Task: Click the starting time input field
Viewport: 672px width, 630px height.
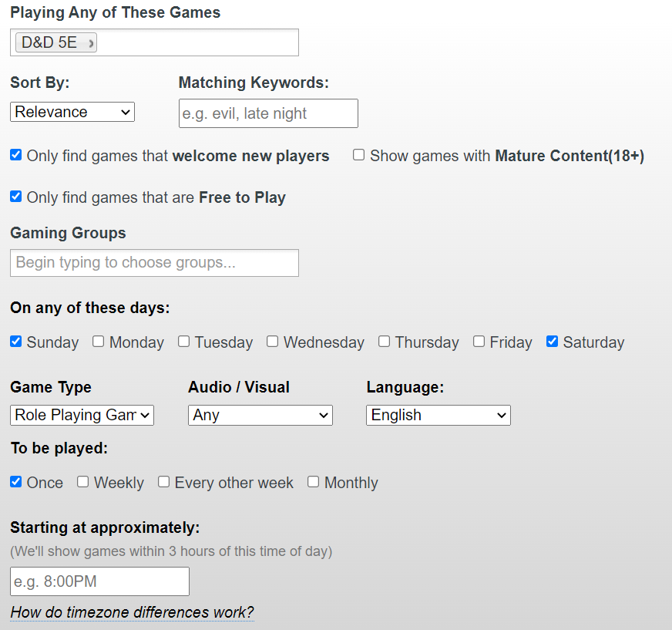Action: click(99, 581)
